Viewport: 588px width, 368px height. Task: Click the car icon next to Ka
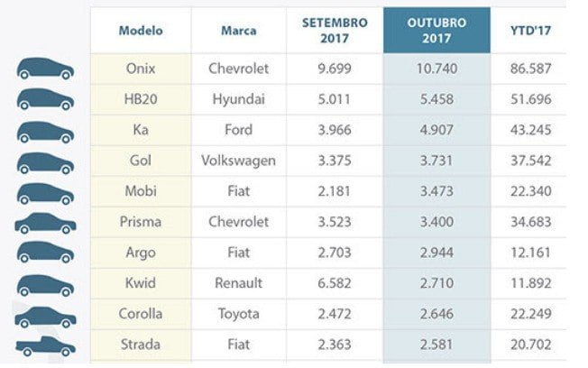click(45, 132)
